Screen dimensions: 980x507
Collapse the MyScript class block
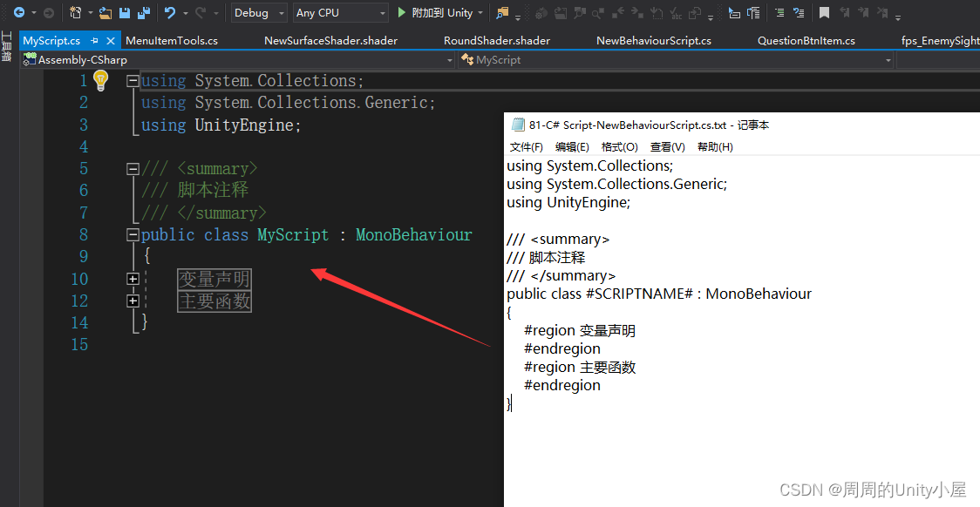133,234
